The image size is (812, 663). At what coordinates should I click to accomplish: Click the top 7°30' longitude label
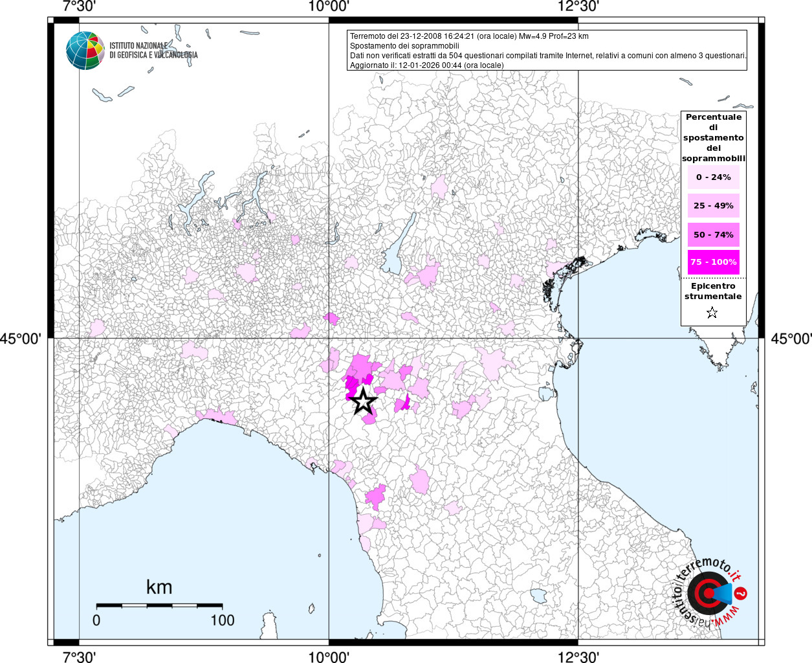(x=79, y=6)
